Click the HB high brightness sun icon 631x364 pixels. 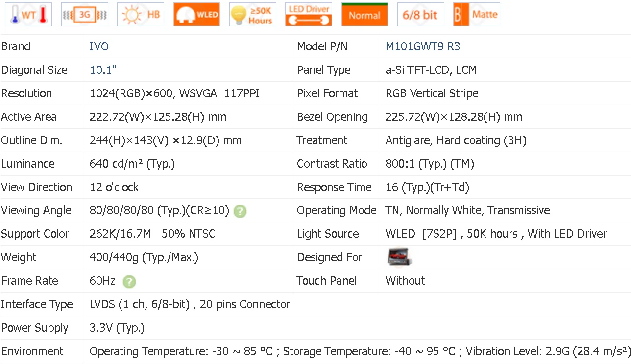pyautogui.click(x=141, y=15)
